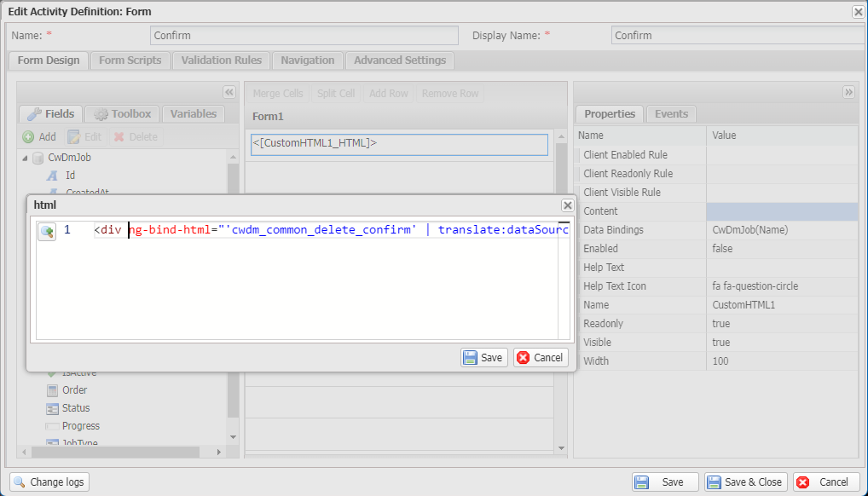
Task: Select the Order field in tree
Action: coord(74,390)
